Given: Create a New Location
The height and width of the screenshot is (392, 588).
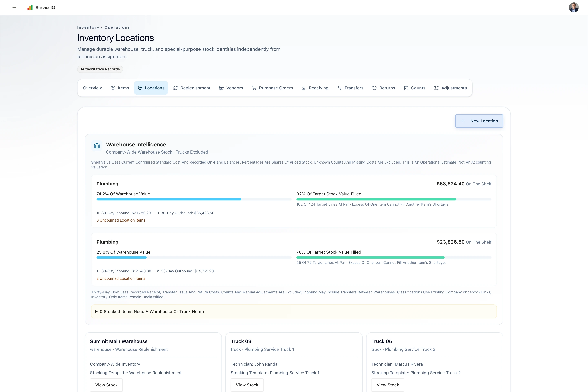Looking at the screenshot, I should 479,121.
